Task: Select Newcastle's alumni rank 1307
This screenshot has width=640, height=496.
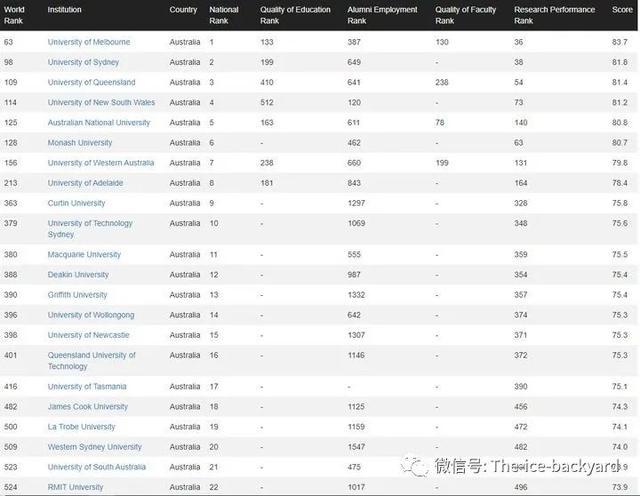Action: click(356, 335)
